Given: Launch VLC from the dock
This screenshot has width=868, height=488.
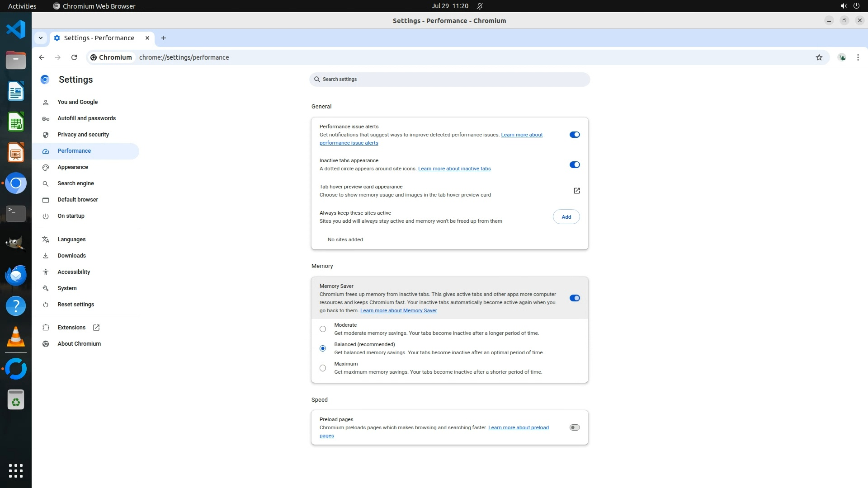Looking at the screenshot, I should click(16, 337).
